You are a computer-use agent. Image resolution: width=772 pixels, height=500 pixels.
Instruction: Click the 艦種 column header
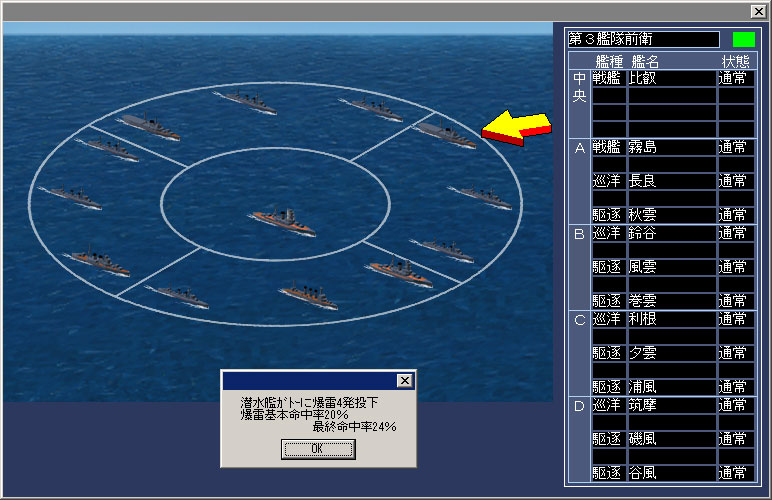pos(609,62)
